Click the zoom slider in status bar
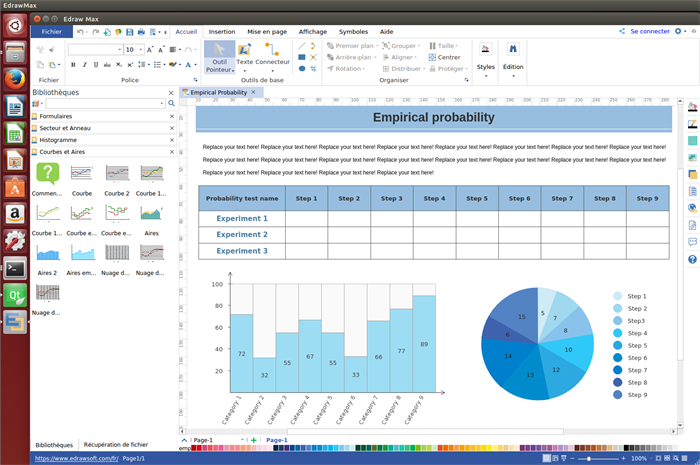The height and width of the screenshot is (465, 700). (x=590, y=458)
